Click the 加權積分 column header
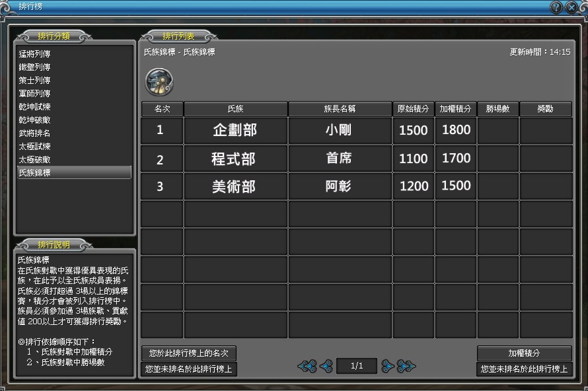The image size is (588, 391). [456, 109]
